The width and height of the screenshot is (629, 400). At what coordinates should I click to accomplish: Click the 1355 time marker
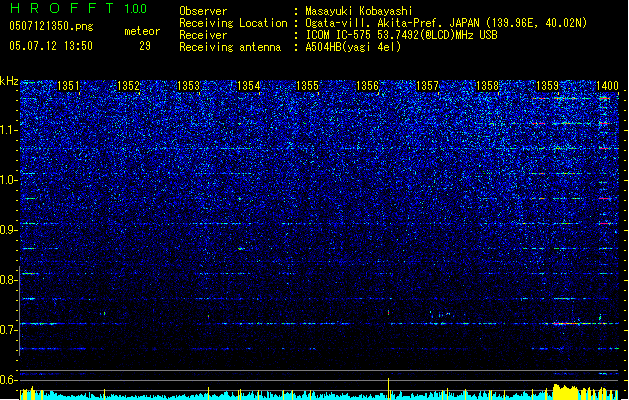tap(307, 86)
